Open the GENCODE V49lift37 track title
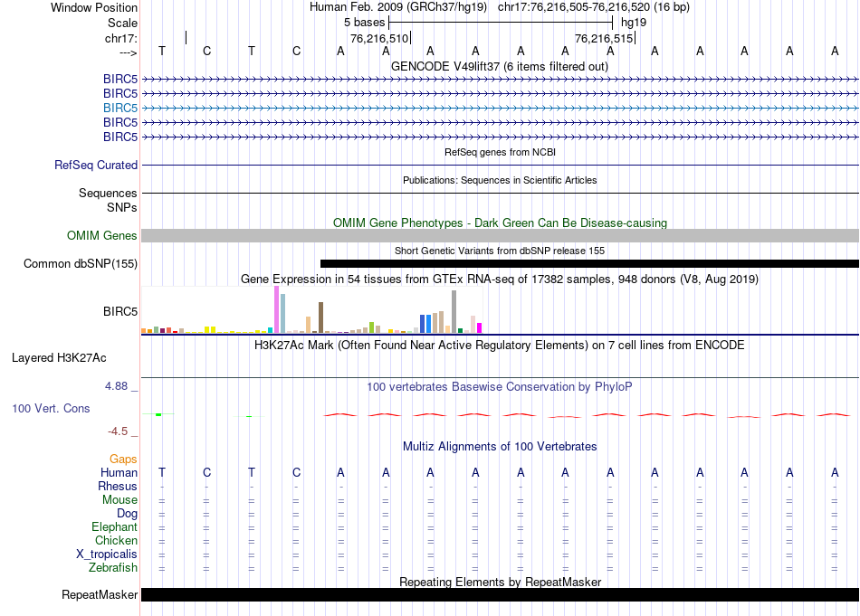The image size is (860, 616). point(499,66)
